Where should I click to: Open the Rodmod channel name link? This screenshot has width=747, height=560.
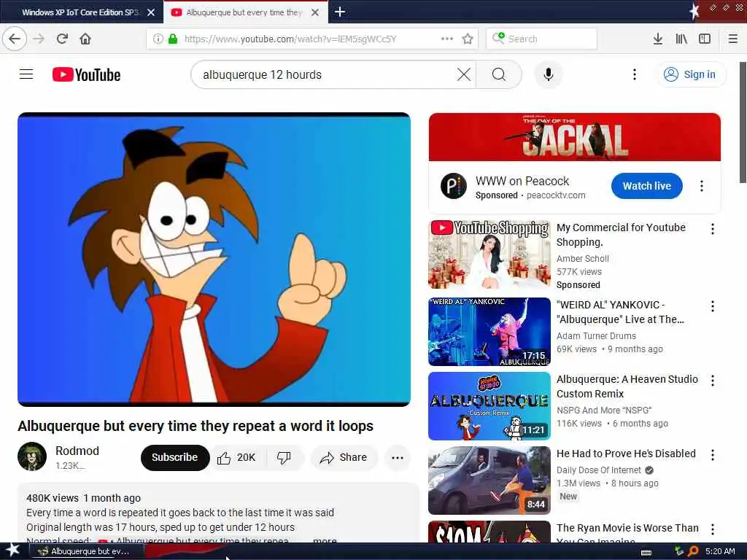[77, 451]
